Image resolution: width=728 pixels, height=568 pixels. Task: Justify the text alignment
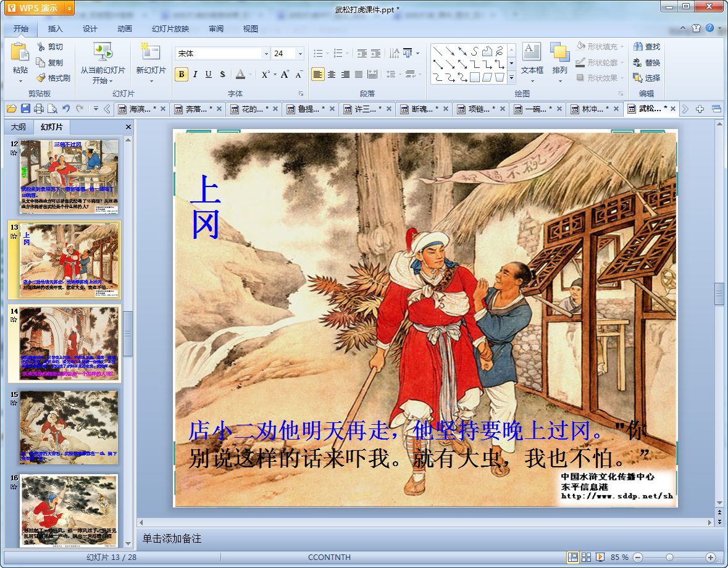pos(359,74)
